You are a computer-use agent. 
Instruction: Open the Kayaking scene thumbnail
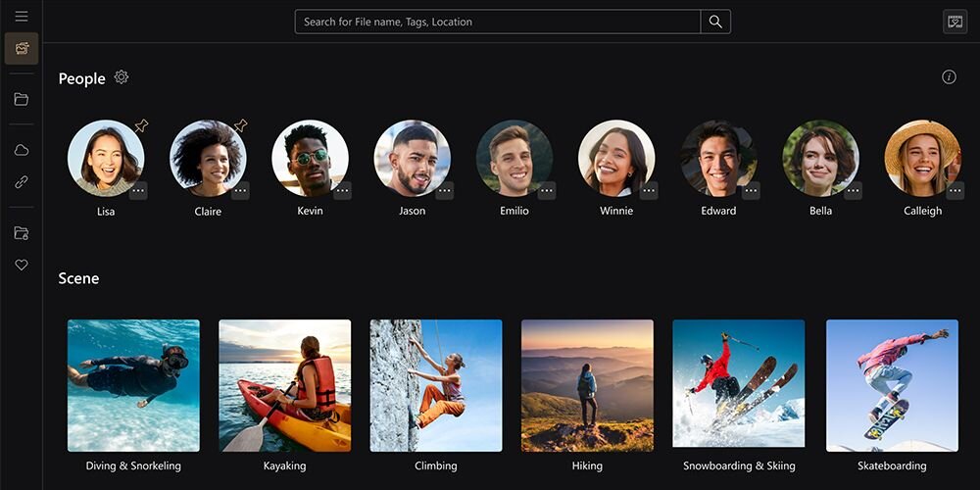285,385
